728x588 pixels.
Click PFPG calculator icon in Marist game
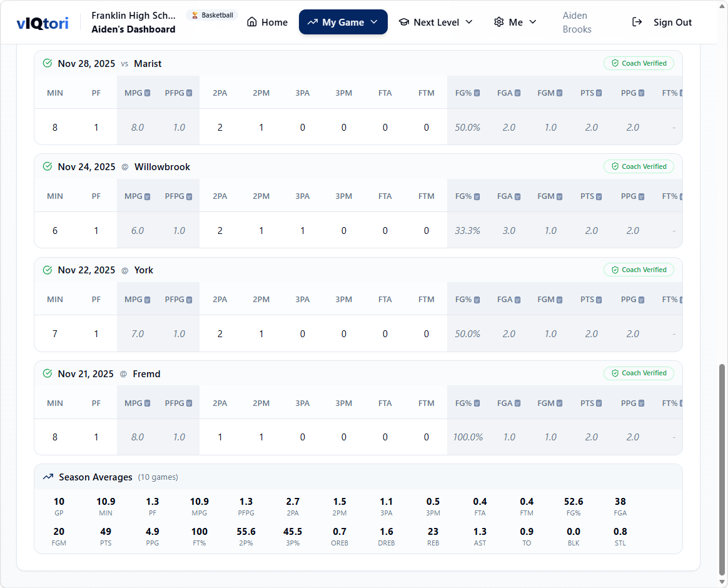(189, 93)
